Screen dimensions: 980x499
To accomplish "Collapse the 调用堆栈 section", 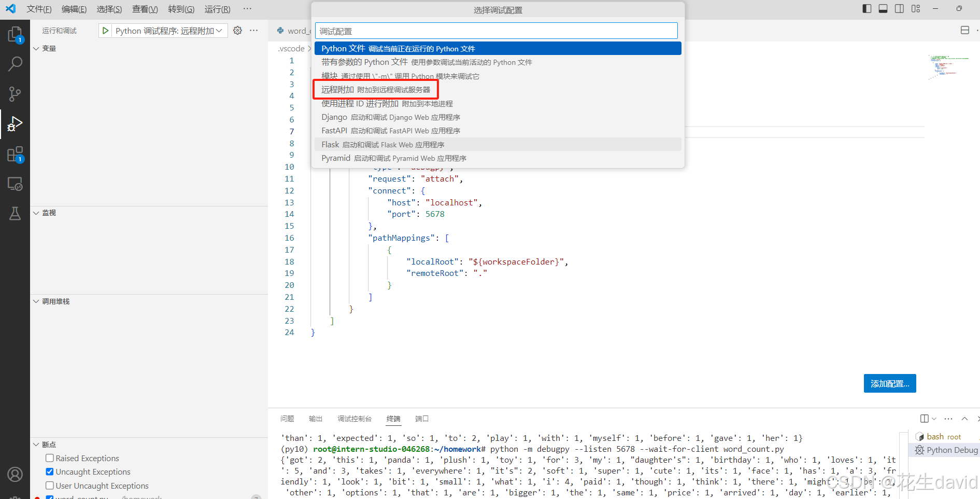I will [36, 301].
